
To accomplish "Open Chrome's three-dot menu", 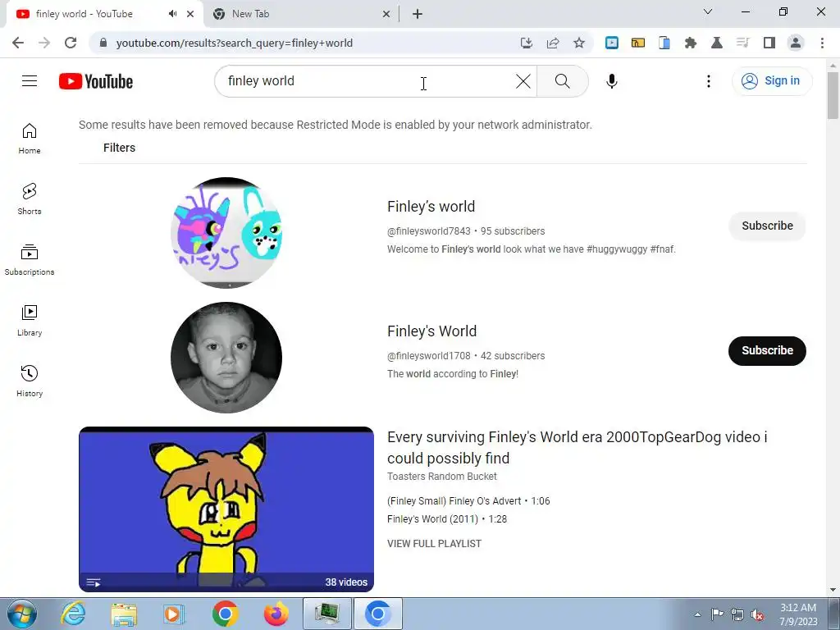I will tap(822, 43).
